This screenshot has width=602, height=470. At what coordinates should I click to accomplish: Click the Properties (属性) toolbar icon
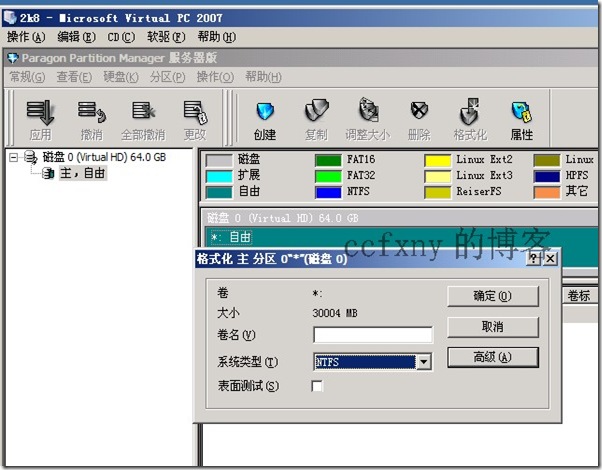click(522, 112)
